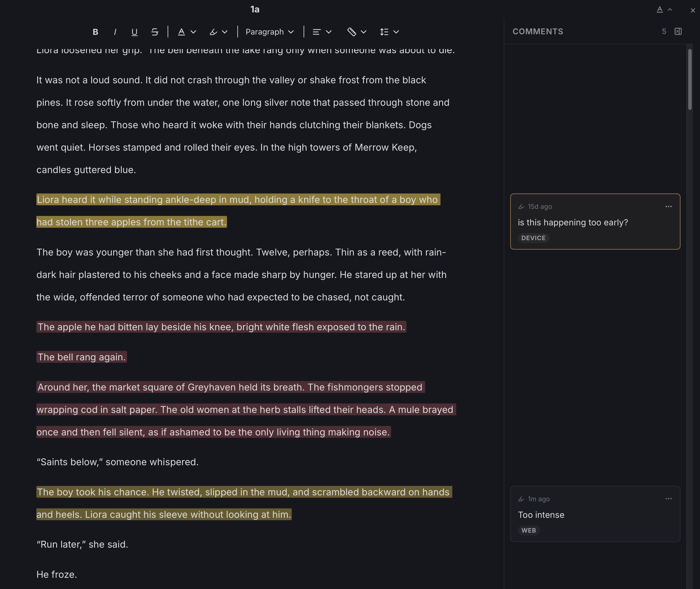700x589 pixels.
Task: Click the red highlighted apple sentence
Action: click(x=221, y=327)
